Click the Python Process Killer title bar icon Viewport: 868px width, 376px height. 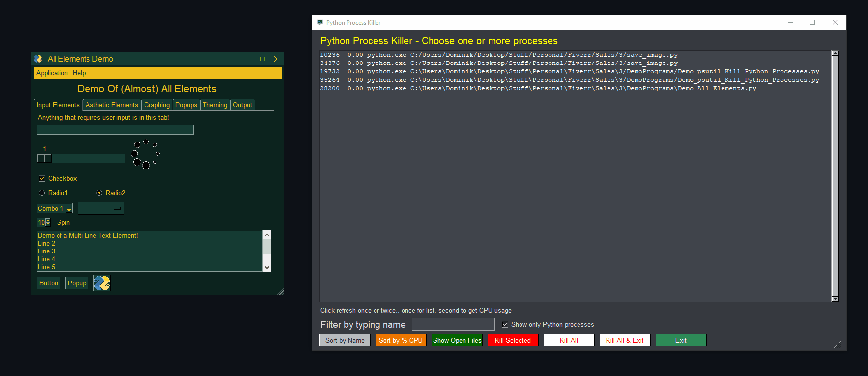320,23
